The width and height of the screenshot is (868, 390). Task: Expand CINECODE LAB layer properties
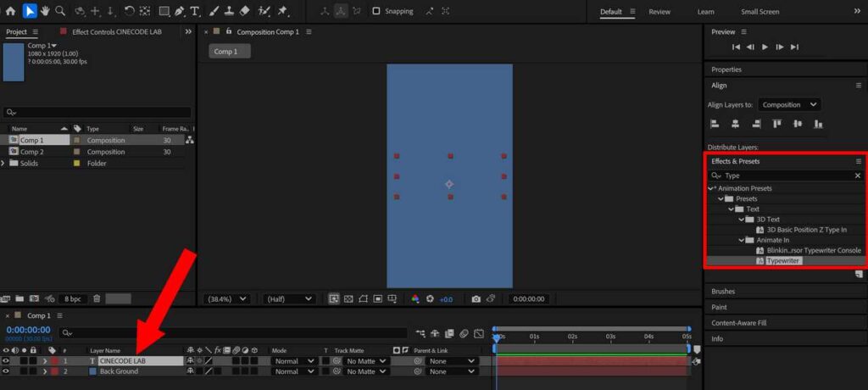(x=46, y=360)
